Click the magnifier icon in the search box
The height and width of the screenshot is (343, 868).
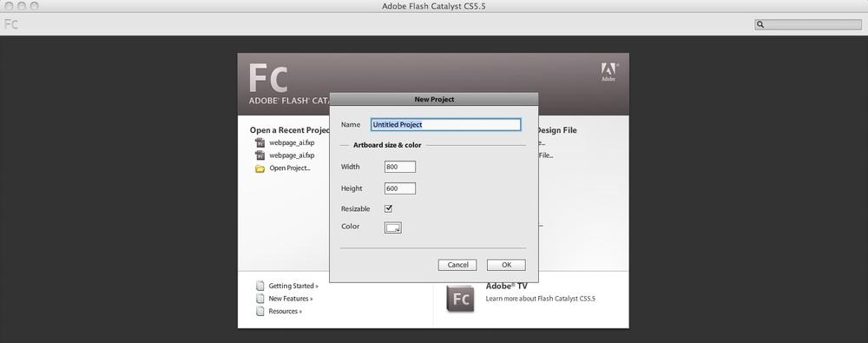point(760,24)
